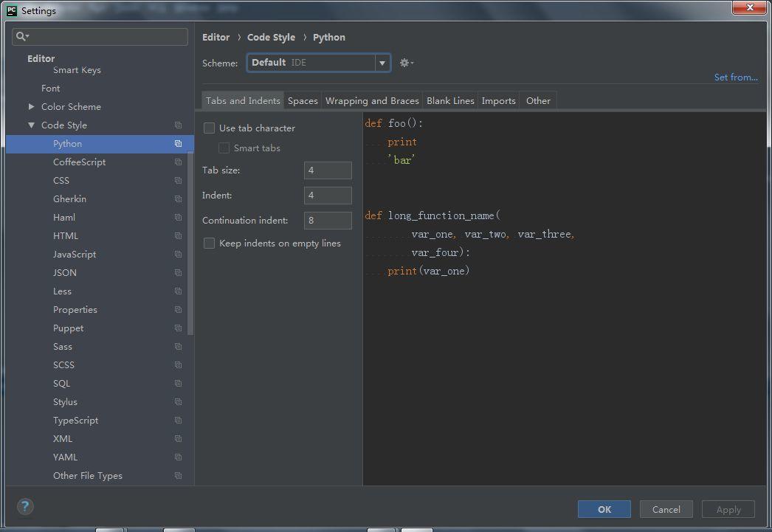Image resolution: width=772 pixels, height=532 pixels.
Task: Click Editor in the breadcrumb
Action: pyautogui.click(x=216, y=38)
